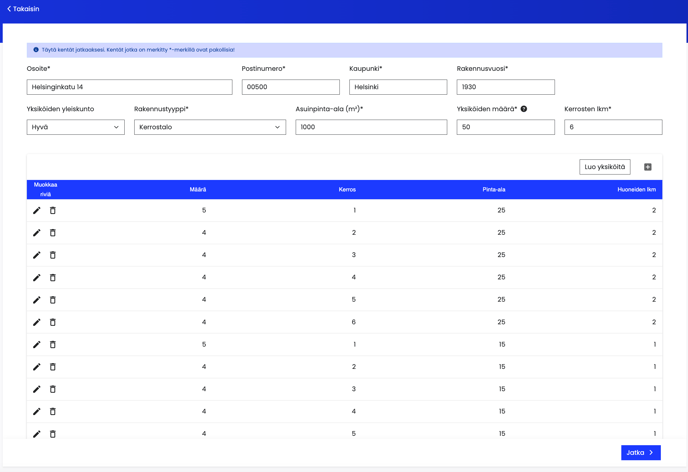Click the Jatka button to continue
The height and width of the screenshot is (472, 688).
click(640, 453)
